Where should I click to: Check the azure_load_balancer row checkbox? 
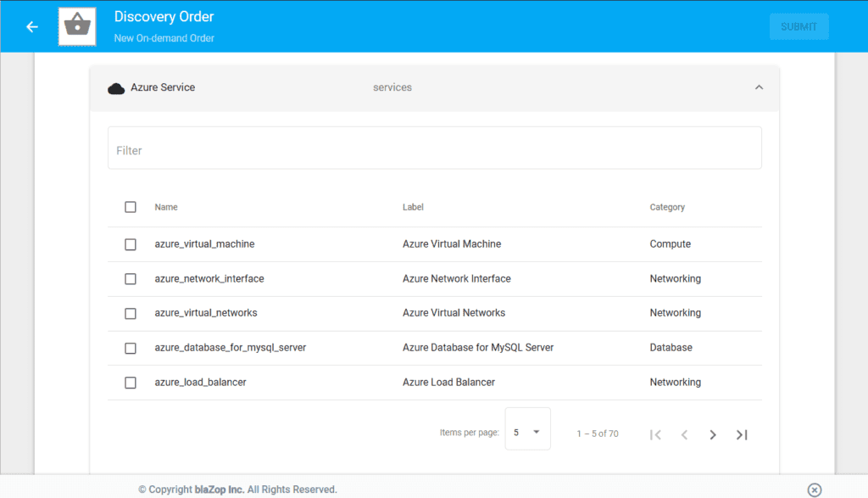coord(130,383)
